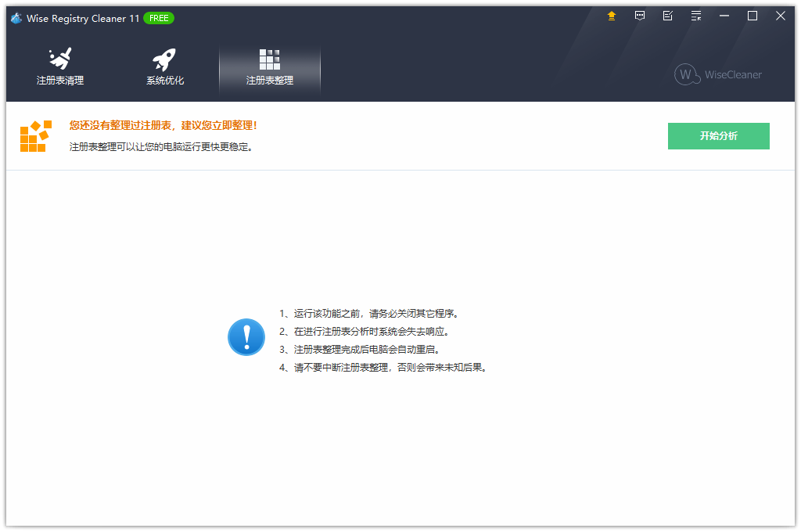Click the text 注册表整理可以让您的电脑运行更快更稳定
Screen dimensions: 801x532
(x=161, y=147)
